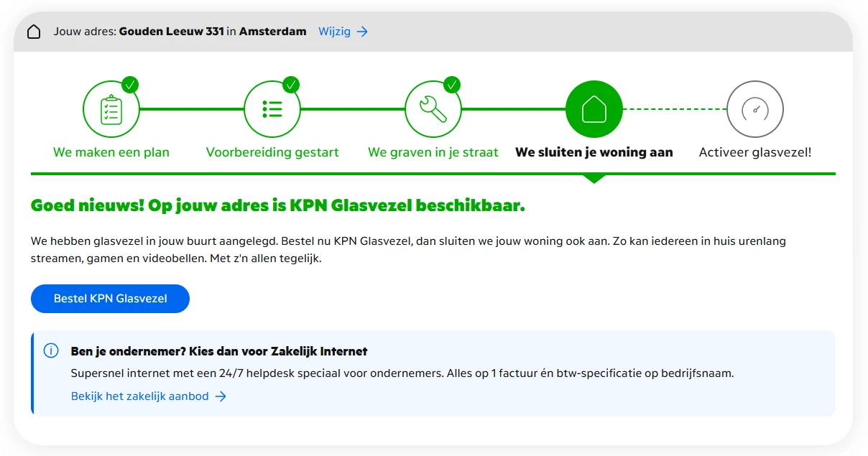
Task: Click the arrow next to Wijzig
Action: [363, 32]
